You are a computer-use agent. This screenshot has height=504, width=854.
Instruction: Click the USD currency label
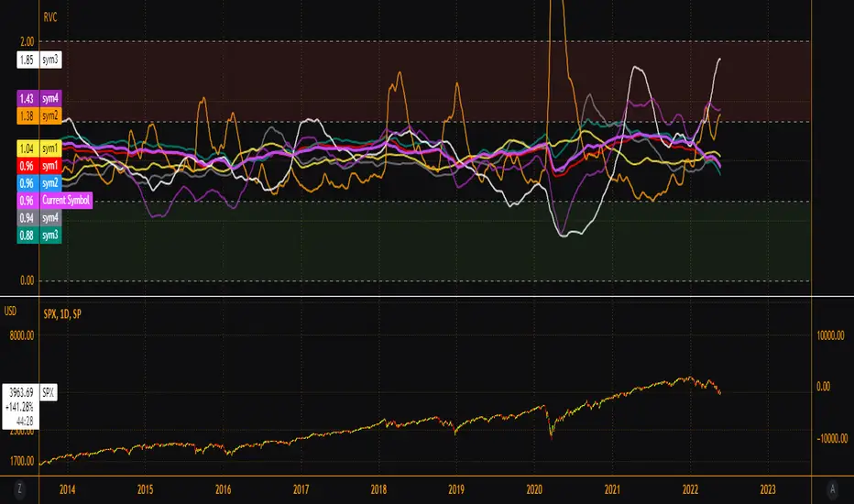click(10, 312)
